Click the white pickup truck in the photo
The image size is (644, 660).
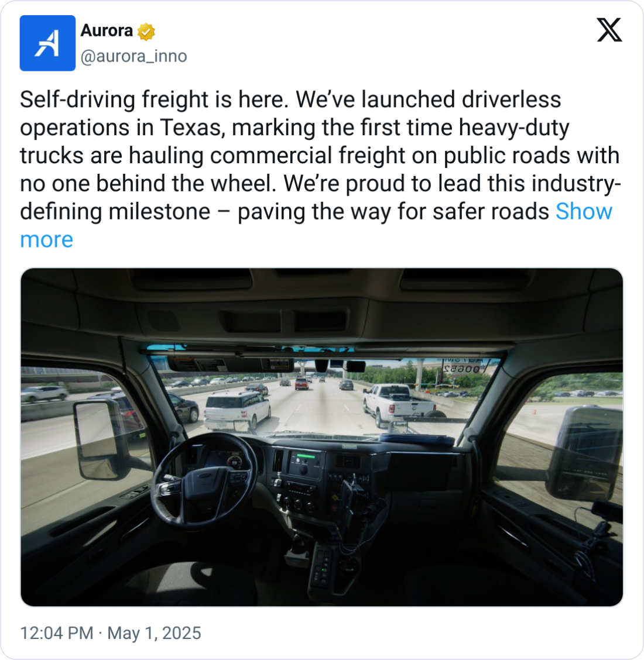398,404
